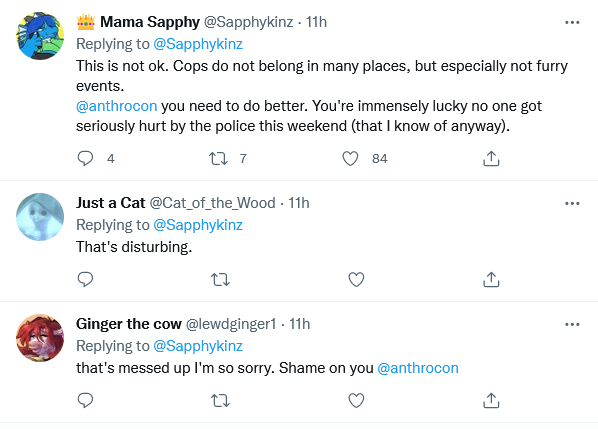Viewport: 598px width, 429px height.
Task: Reply to Mama Sapphy's tweet
Action: (85, 158)
